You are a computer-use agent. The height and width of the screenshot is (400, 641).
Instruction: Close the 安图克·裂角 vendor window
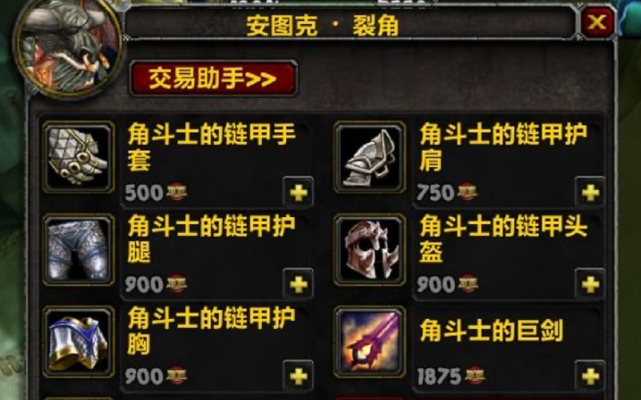(x=597, y=22)
